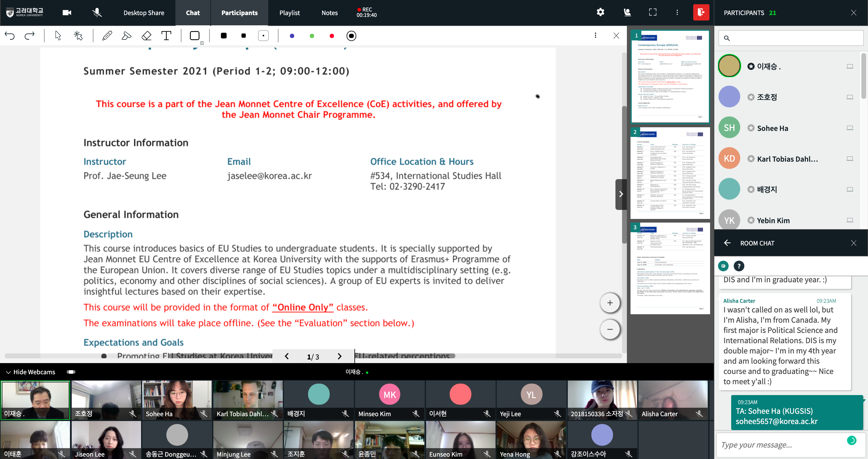Go to next slide page arrow
The height and width of the screenshot is (459, 868).
coord(339,356)
